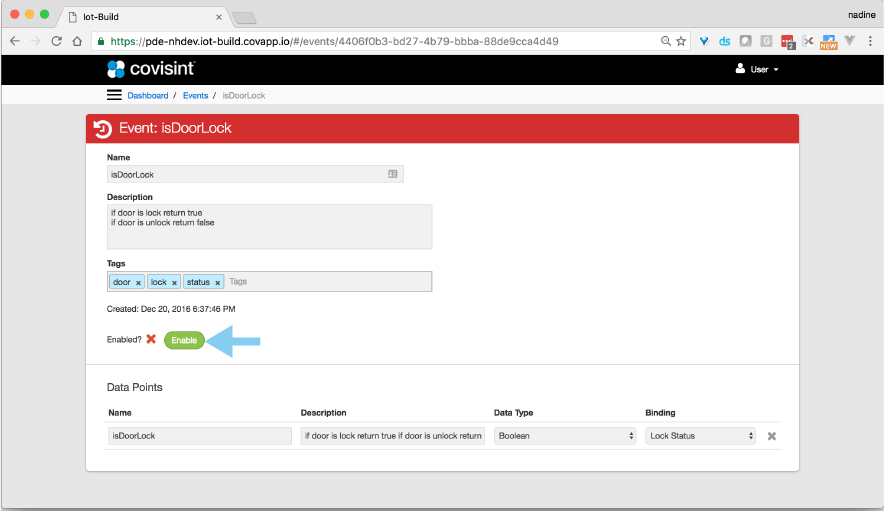Go to Dashboard breadcrumb link
The height and width of the screenshot is (511, 884).
pyautogui.click(x=148, y=96)
